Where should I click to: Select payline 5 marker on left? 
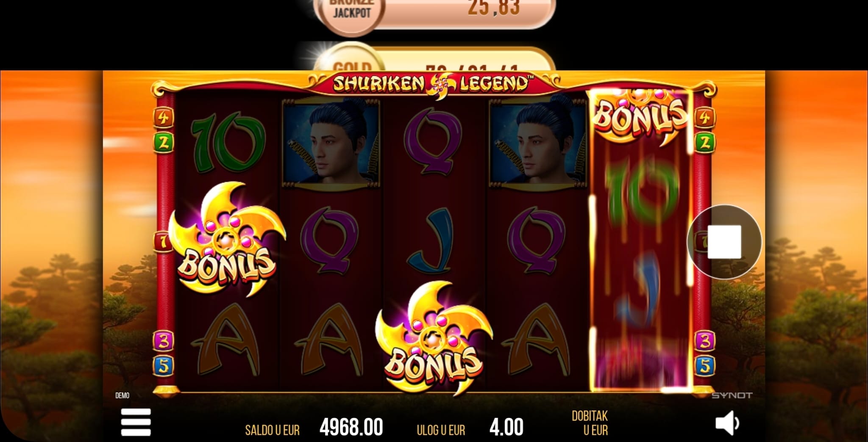[164, 366]
